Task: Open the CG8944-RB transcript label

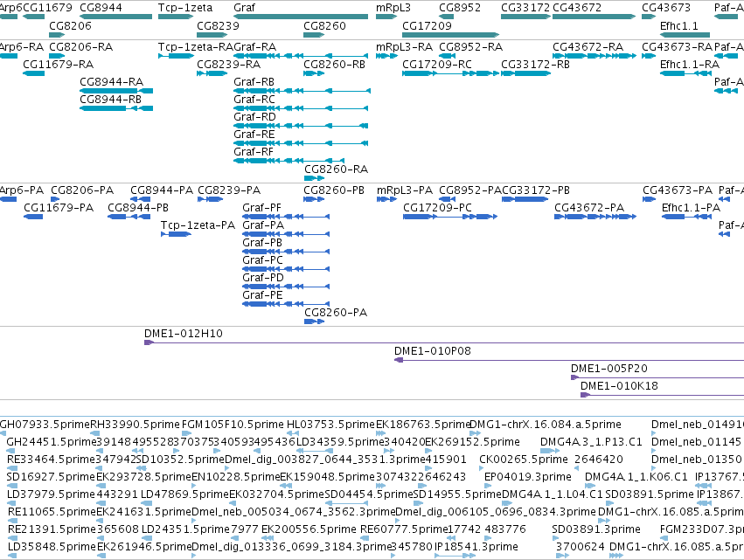Action: (110, 99)
